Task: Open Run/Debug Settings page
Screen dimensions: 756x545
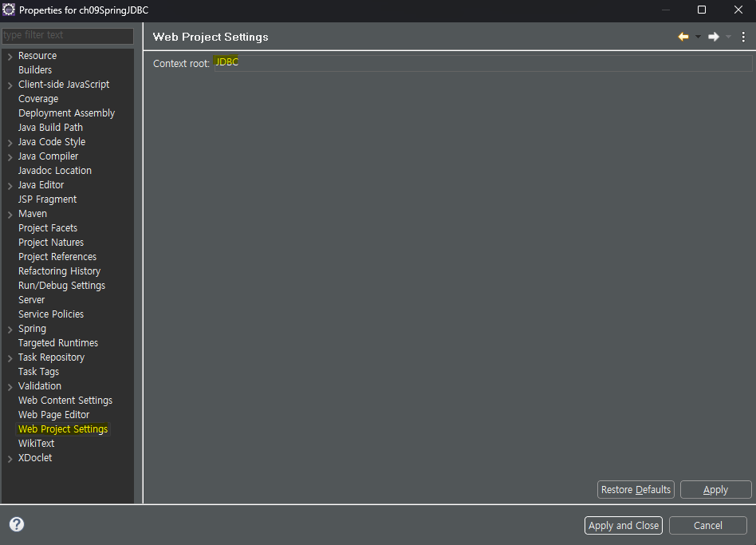Action: pyautogui.click(x=61, y=286)
